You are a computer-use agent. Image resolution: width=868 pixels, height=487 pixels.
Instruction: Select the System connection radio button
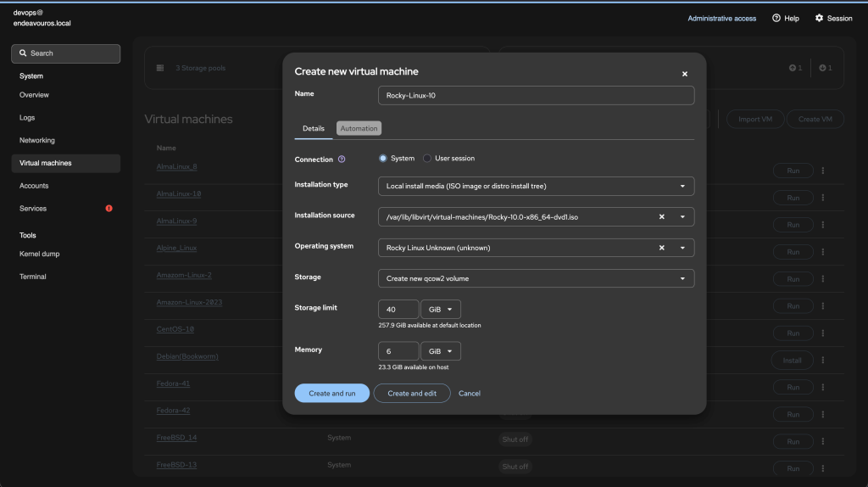click(382, 159)
